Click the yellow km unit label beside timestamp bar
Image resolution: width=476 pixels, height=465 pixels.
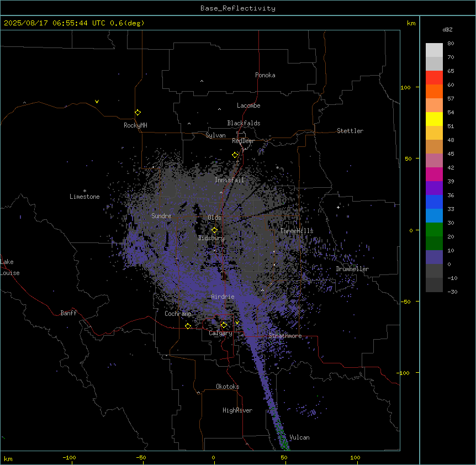(411, 23)
